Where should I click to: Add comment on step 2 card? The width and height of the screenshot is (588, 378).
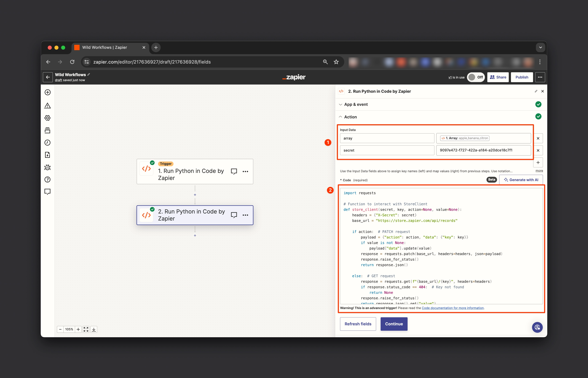click(x=234, y=215)
